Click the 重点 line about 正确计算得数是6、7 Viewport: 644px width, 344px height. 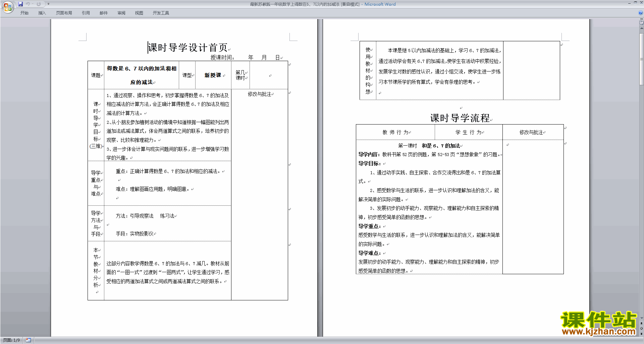click(168, 171)
